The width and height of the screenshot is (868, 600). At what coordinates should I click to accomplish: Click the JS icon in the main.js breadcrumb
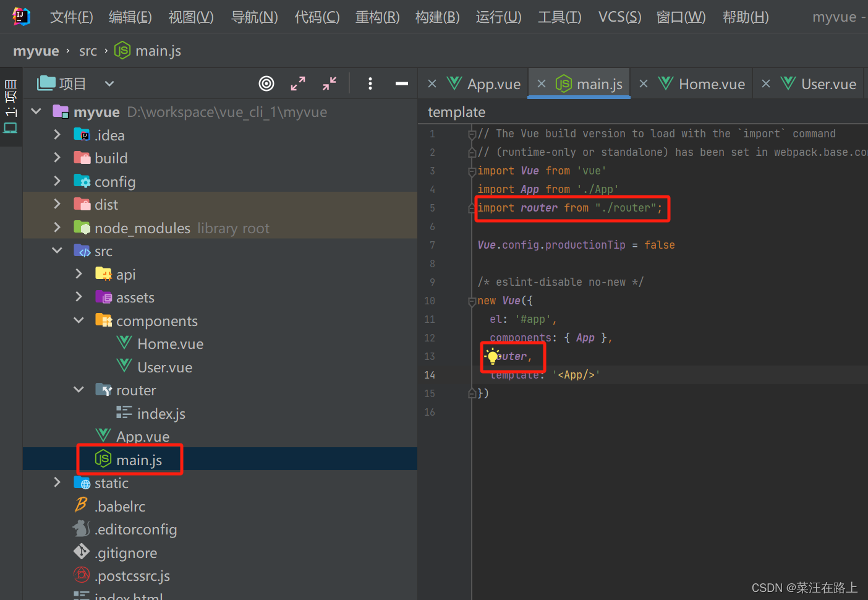point(122,50)
